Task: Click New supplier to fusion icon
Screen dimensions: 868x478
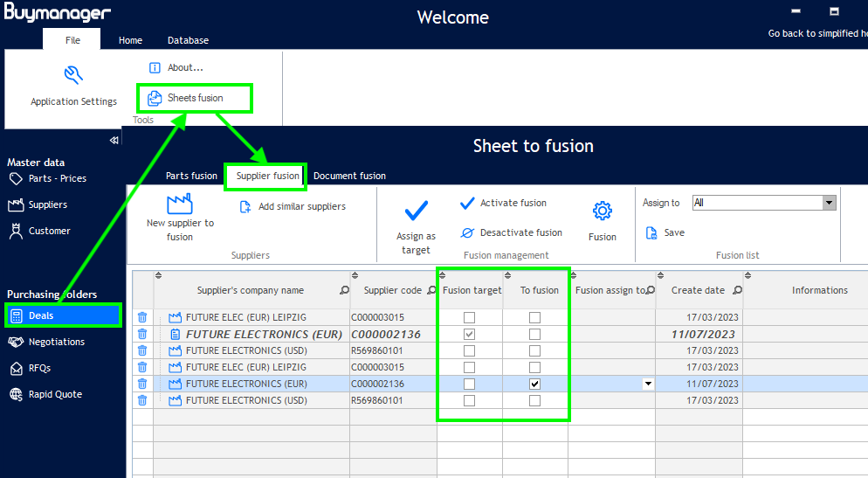Action: coord(180,204)
